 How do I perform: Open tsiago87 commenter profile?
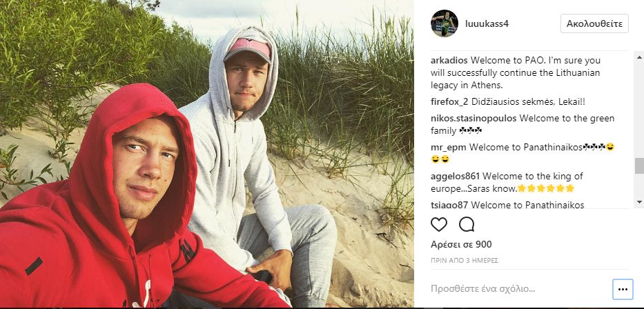[x=450, y=205]
